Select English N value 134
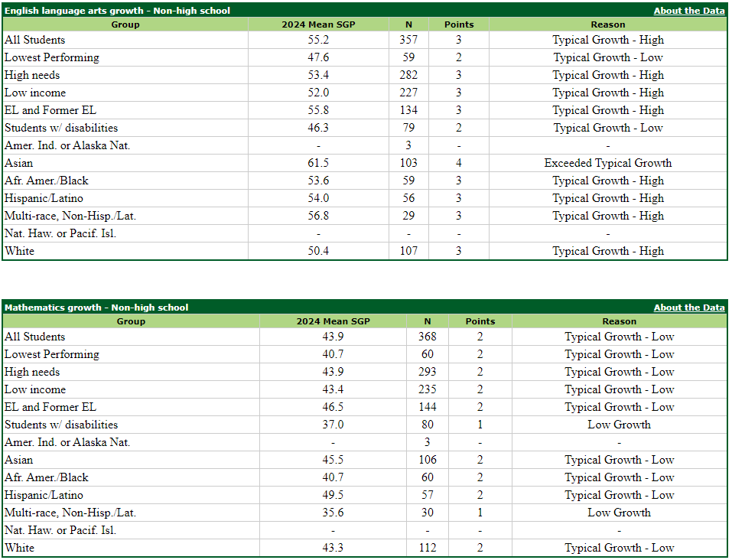 408,110
